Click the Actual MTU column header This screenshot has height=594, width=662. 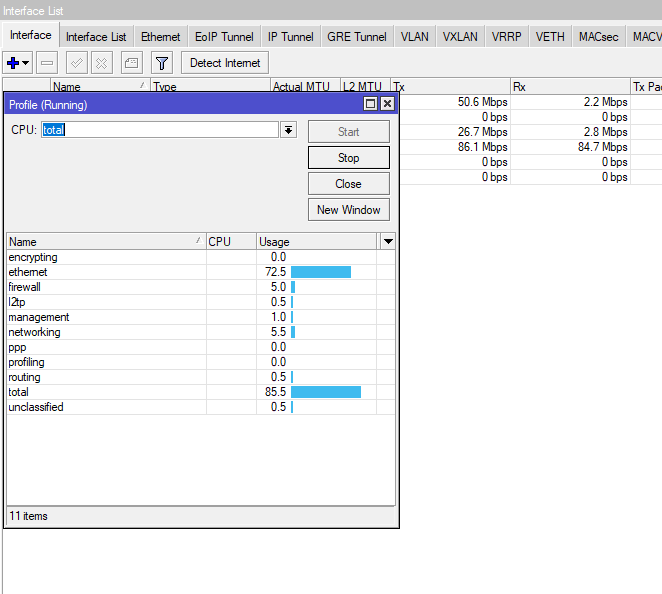pos(305,86)
